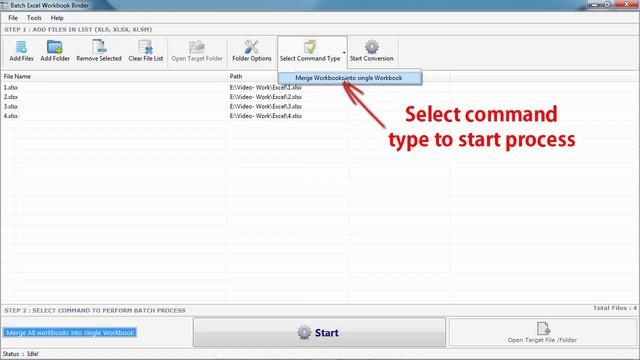This screenshot has width=640, height=360.
Task: Click the Open Target File/Folder button
Action: coord(542,333)
